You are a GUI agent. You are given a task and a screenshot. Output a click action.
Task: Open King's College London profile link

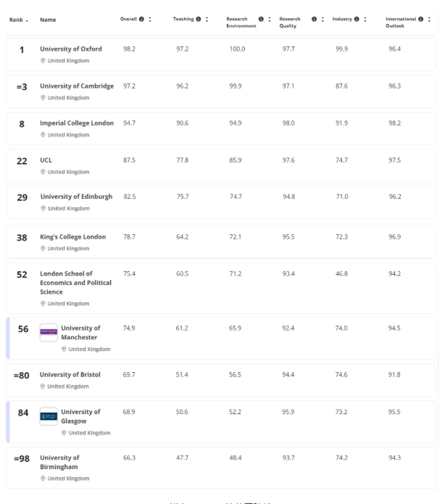[72, 236]
